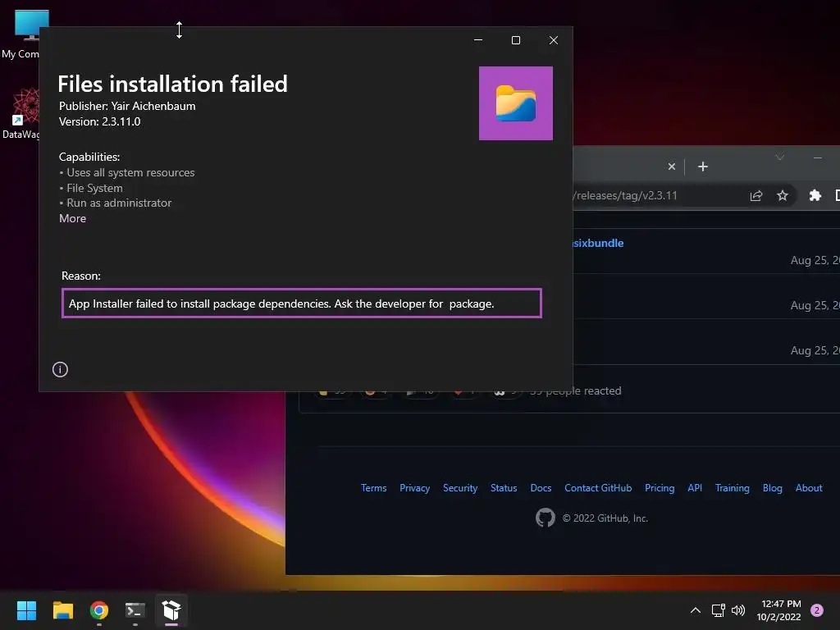Click the 'people reacted' text
840x630 pixels.
click(x=583, y=390)
